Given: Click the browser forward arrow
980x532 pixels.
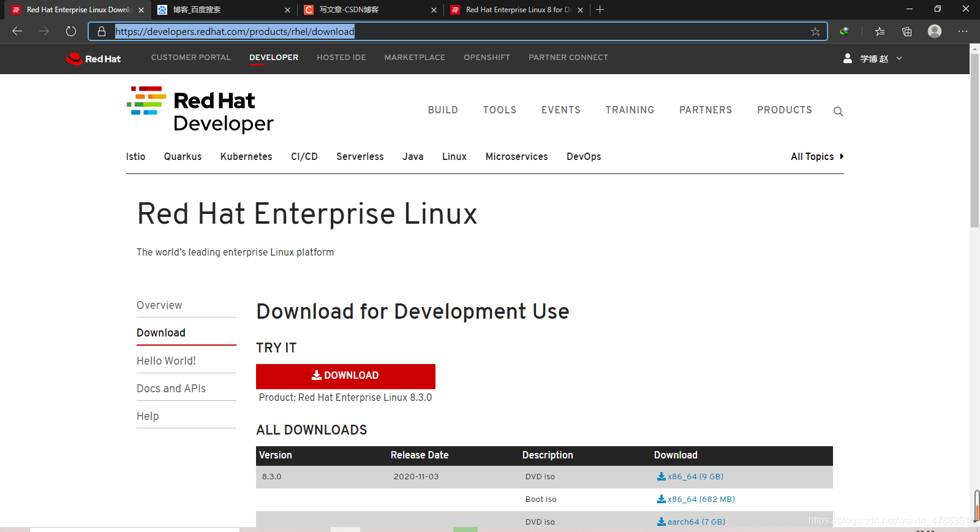Looking at the screenshot, I should (44, 31).
